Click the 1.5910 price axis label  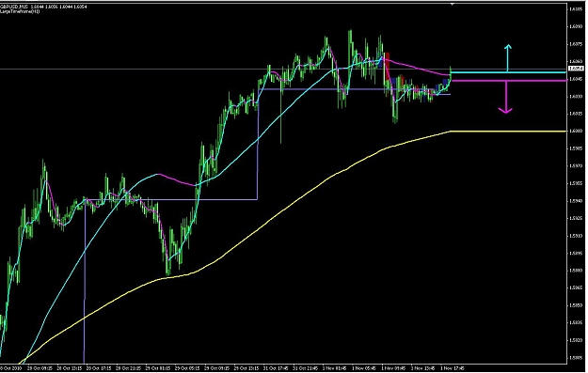[576, 236]
